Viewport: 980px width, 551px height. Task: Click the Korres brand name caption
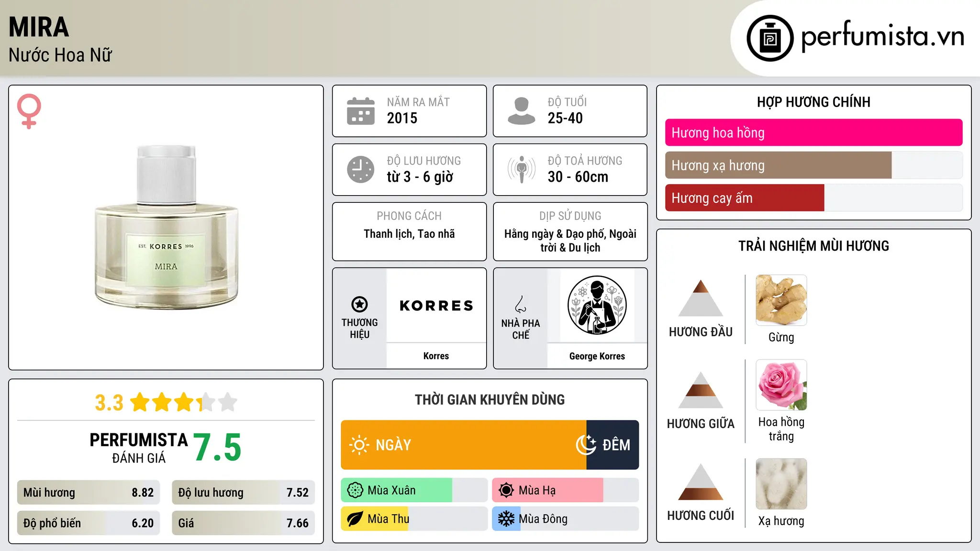tap(436, 356)
